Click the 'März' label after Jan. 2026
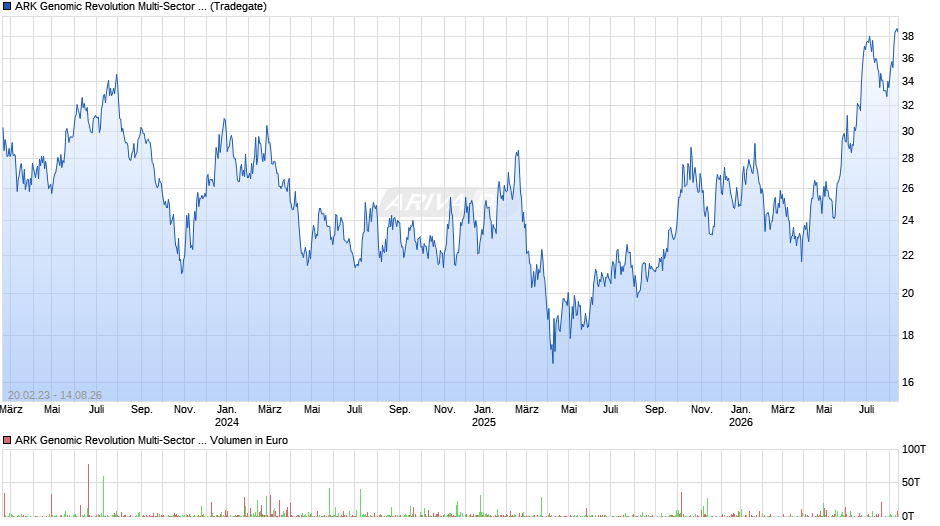This screenshot has width=940, height=526. 782,410
